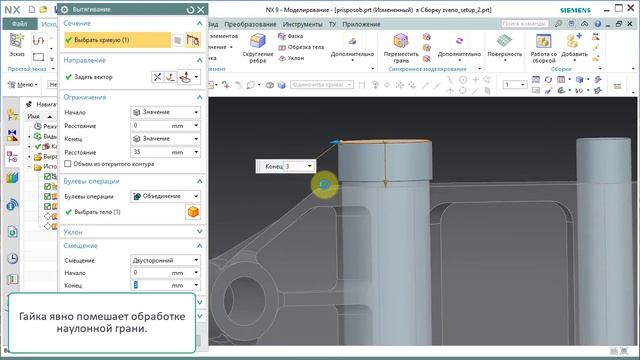The image size is (640, 360).
Task: Toggle the fourth checked feature in navigator tree
Action: click(x=47, y=207)
